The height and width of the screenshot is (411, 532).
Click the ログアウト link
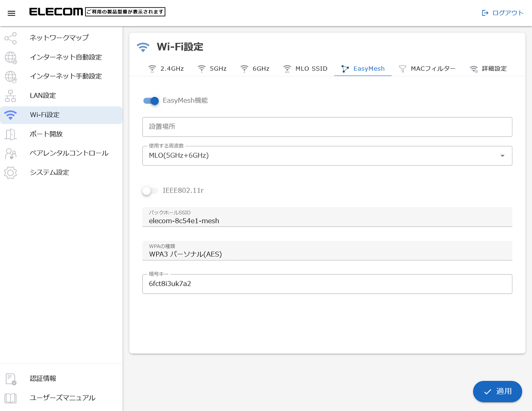click(x=503, y=13)
